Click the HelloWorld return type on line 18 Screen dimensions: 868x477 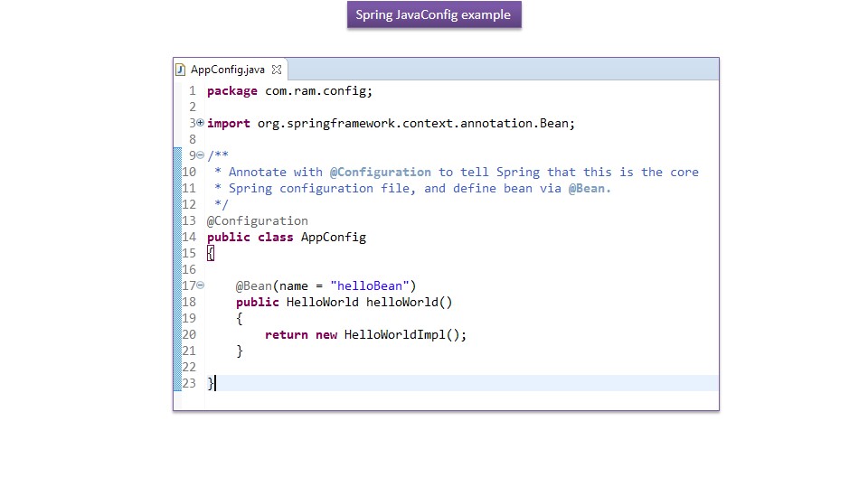(x=322, y=302)
